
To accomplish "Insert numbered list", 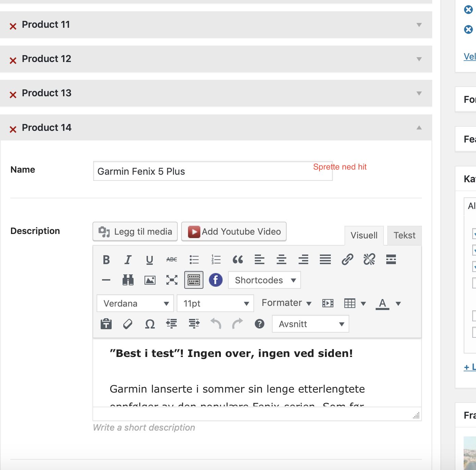I will 216,260.
